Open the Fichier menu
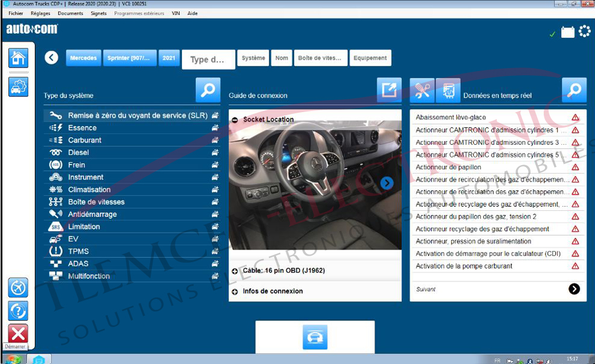595x364 pixels. [x=16, y=13]
